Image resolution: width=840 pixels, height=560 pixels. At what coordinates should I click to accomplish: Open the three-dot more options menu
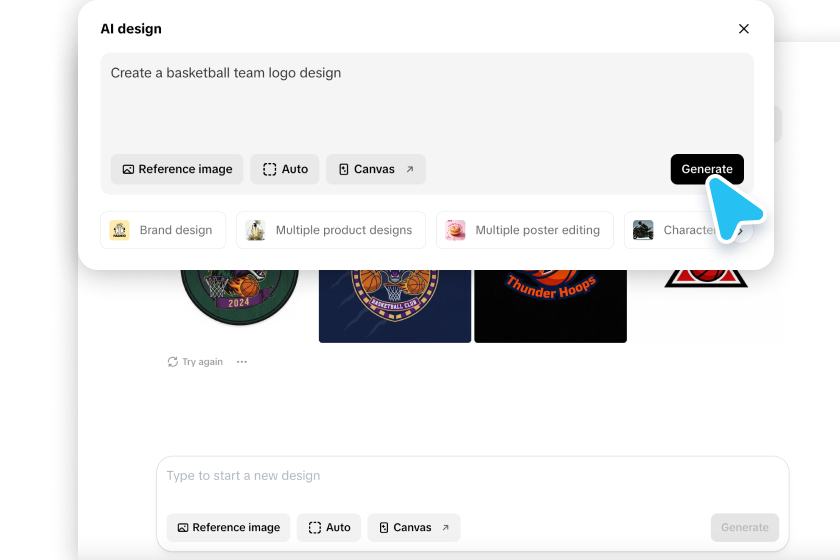pos(242,362)
